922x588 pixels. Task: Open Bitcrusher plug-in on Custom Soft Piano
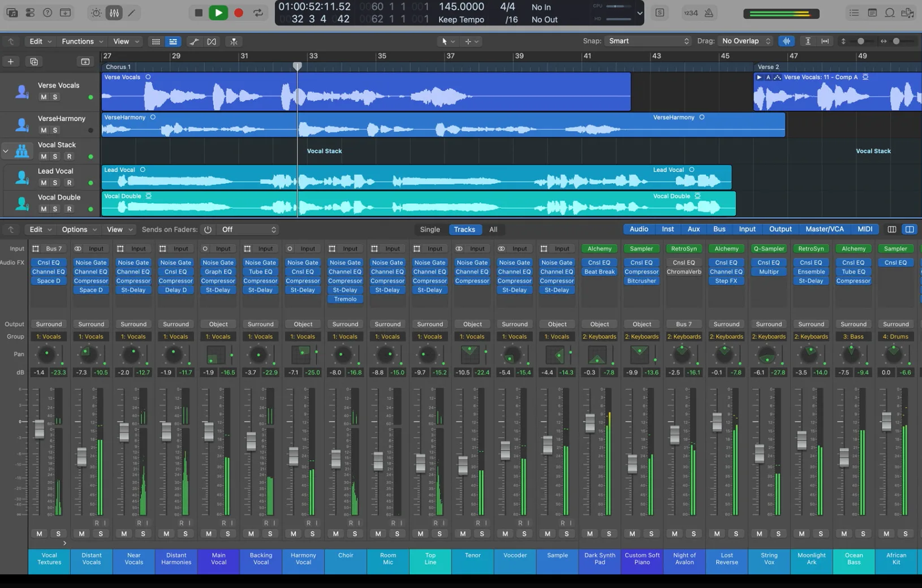(641, 281)
